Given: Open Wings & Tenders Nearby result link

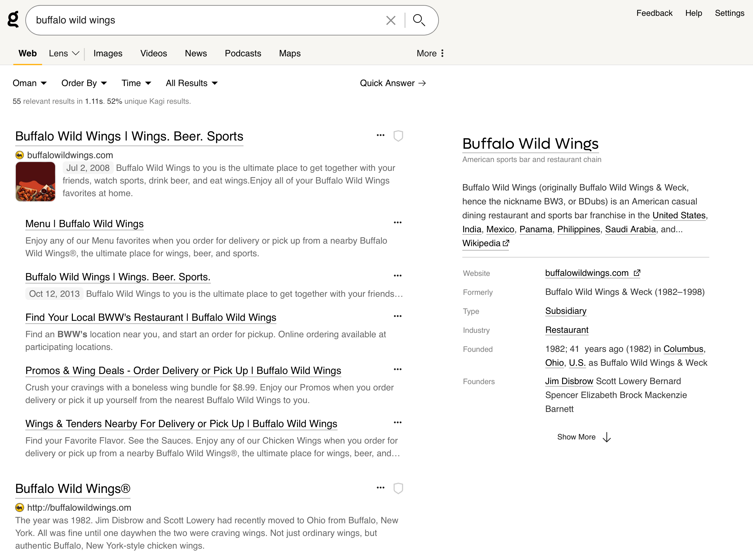Looking at the screenshot, I should pos(181,424).
